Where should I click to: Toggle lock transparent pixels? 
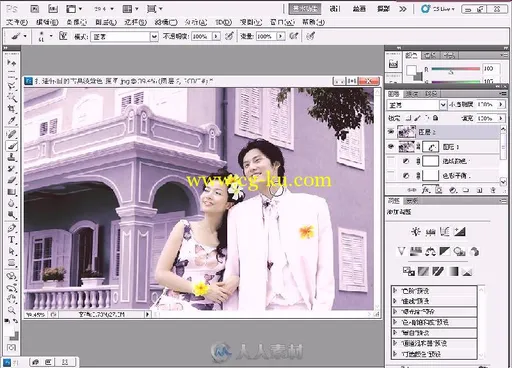pyautogui.click(x=409, y=118)
